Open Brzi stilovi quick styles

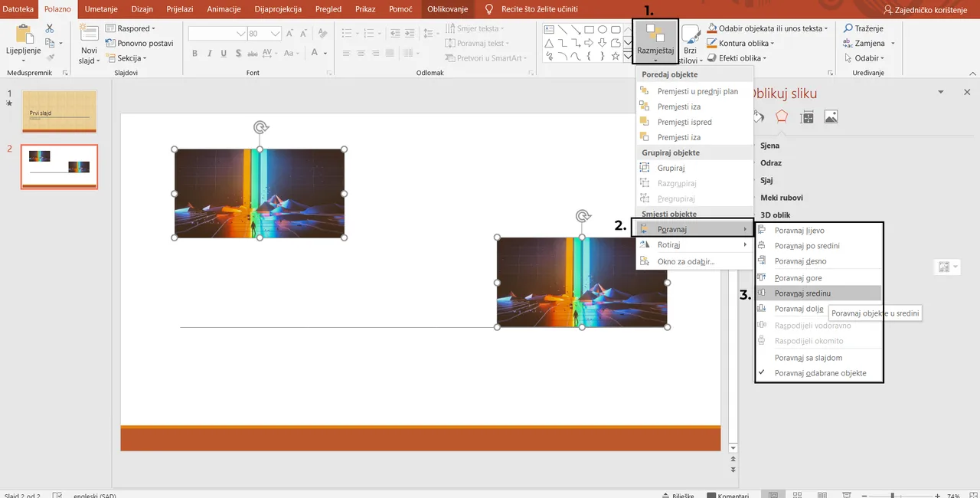point(690,44)
